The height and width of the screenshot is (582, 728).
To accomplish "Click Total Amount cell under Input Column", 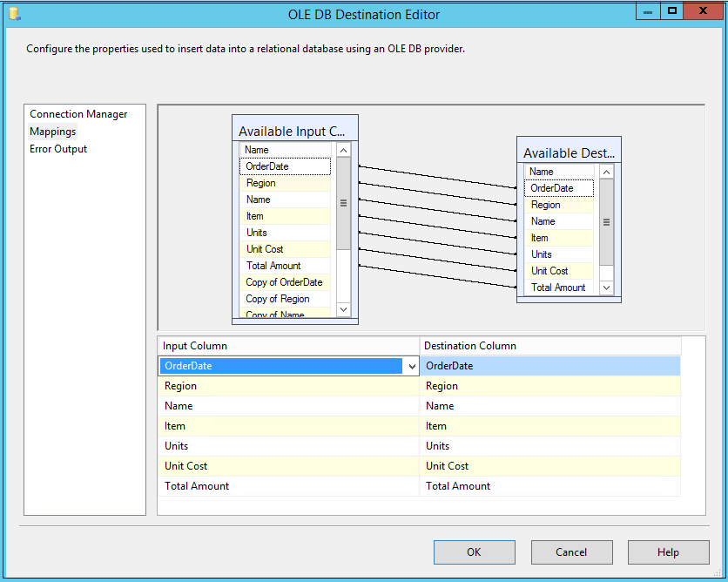I will pos(289,486).
